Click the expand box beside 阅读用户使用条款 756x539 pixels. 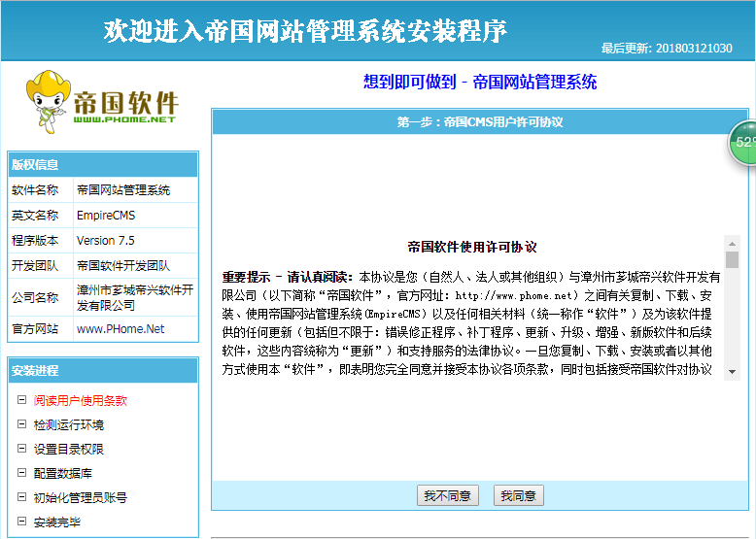click(21, 399)
